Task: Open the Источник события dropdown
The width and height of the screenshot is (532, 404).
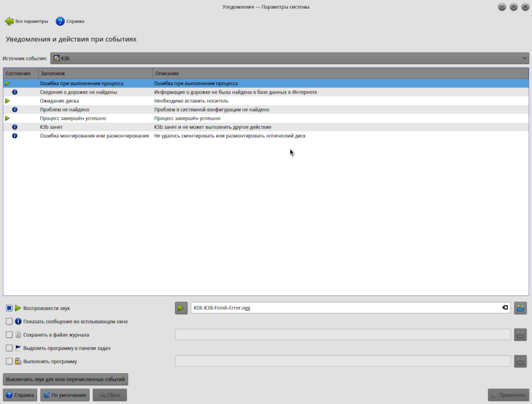Action: coord(289,58)
